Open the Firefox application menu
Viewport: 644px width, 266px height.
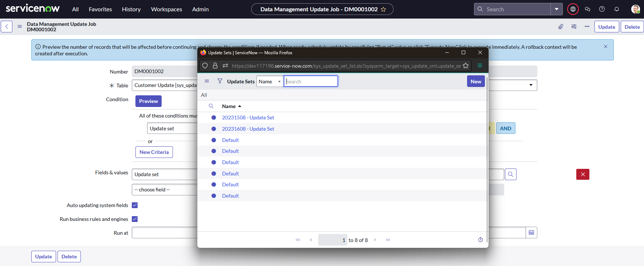[x=480, y=65]
